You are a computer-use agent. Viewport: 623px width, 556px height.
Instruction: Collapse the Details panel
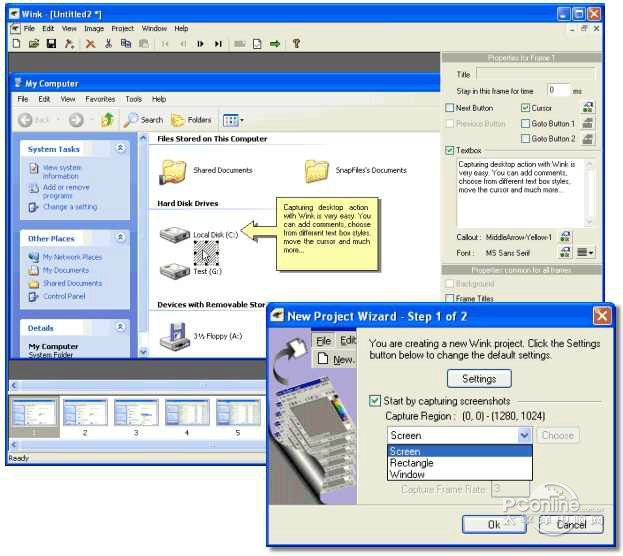[121, 327]
